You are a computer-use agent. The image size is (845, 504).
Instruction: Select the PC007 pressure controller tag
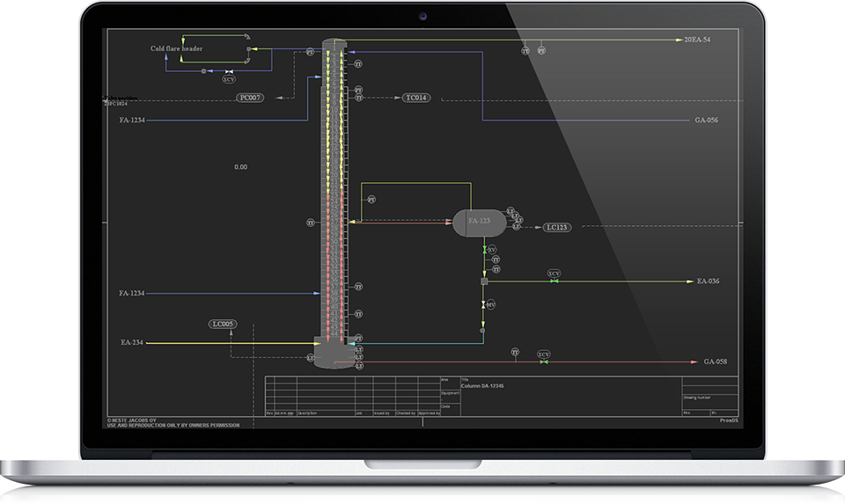tap(250, 98)
